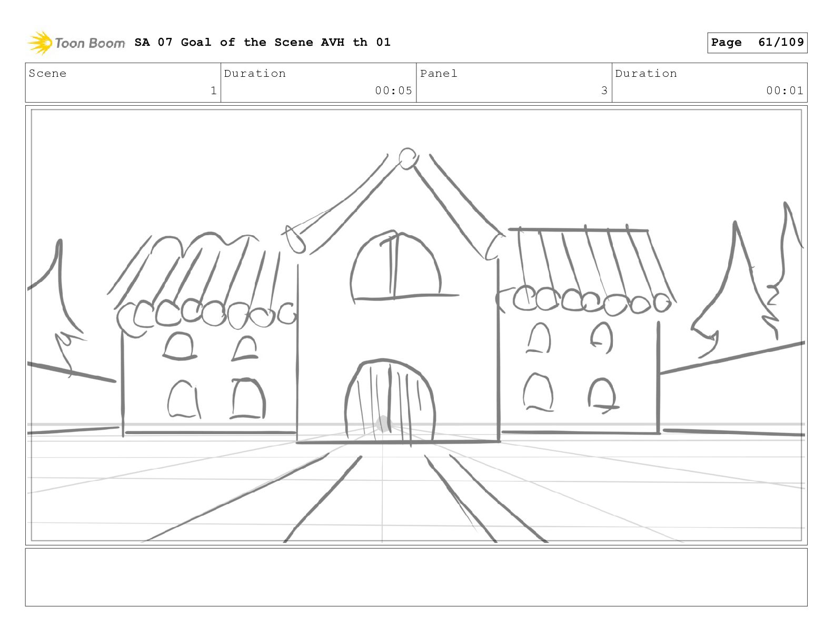Click panel number value '3'
This screenshot has height=644, width=834.
(604, 90)
